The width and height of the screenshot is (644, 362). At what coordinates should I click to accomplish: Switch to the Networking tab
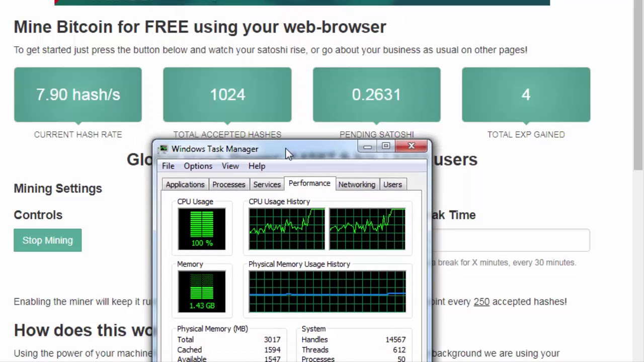tap(357, 185)
